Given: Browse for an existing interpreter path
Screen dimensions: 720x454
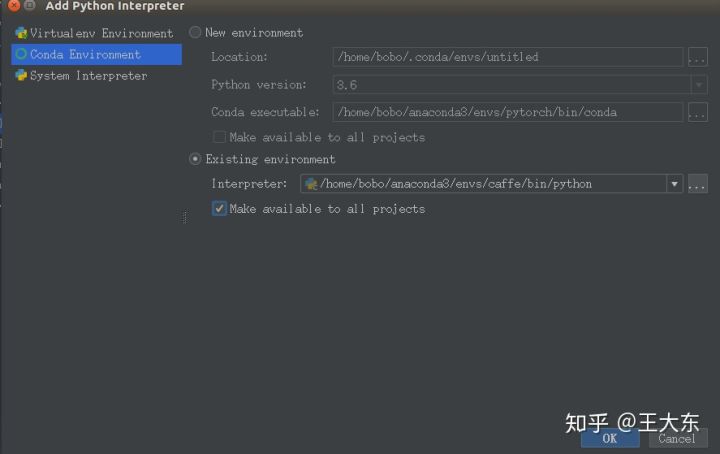Looking at the screenshot, I should coord(698,184).
